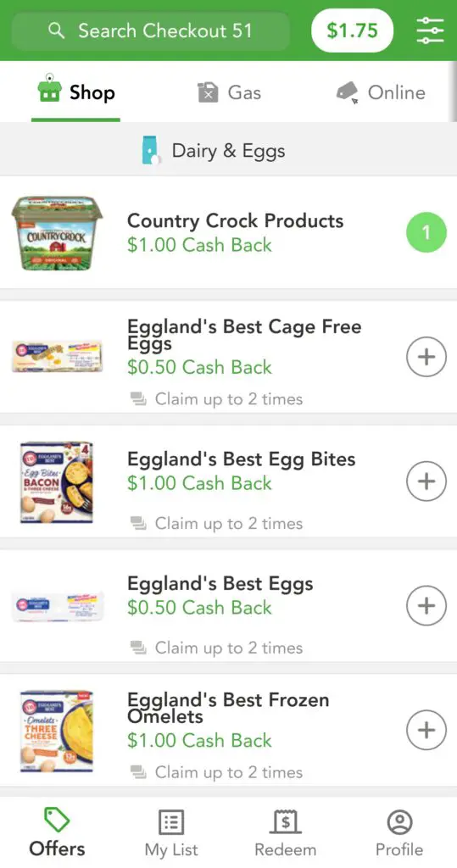This screenshot has width=457, height=868.
Task: Open My List icon
Action: pos(171,822)
